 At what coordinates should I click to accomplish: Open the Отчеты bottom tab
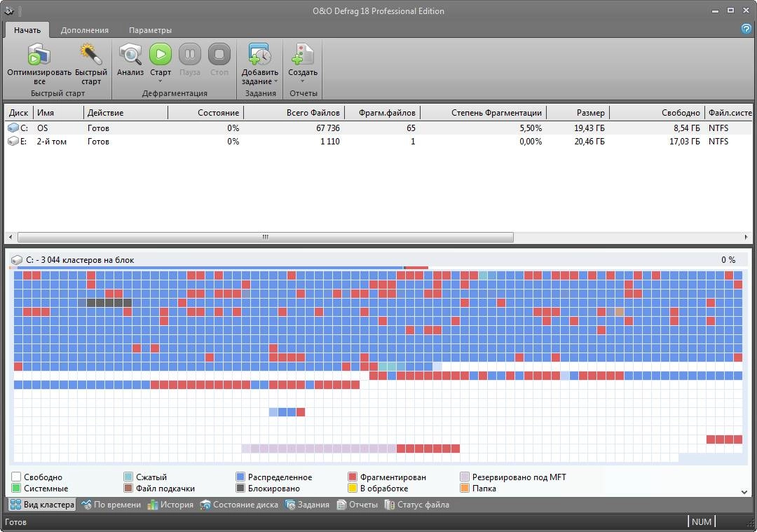pyautogui.click(x=357, y=505)
